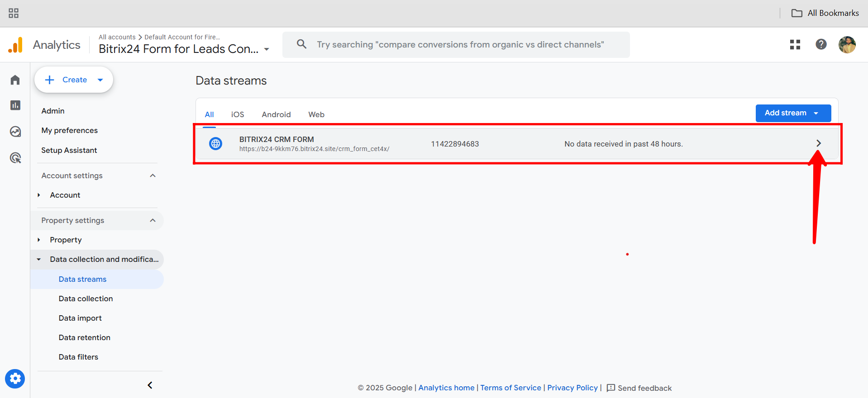
Task: Click the Bitrix24 Form for Leads property title
Action: pyautogui.click(x=179, y=49)
